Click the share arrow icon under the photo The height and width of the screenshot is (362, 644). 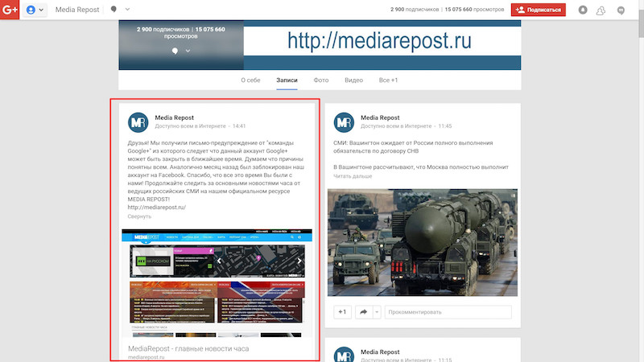(364, 312)
